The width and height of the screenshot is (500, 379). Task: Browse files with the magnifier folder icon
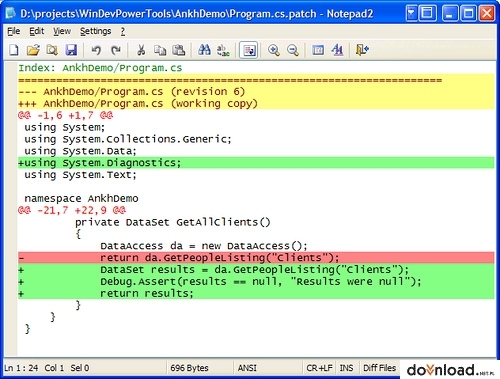pos(52,50)
